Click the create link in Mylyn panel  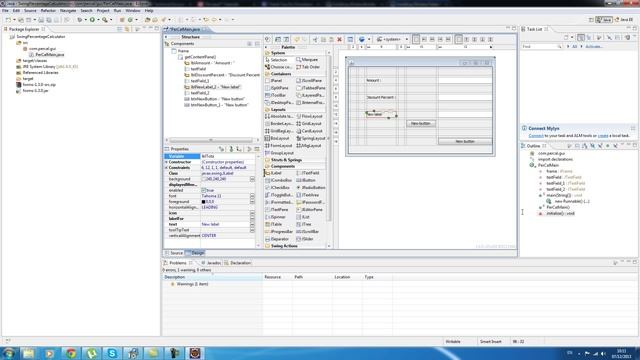coord(603,136)
